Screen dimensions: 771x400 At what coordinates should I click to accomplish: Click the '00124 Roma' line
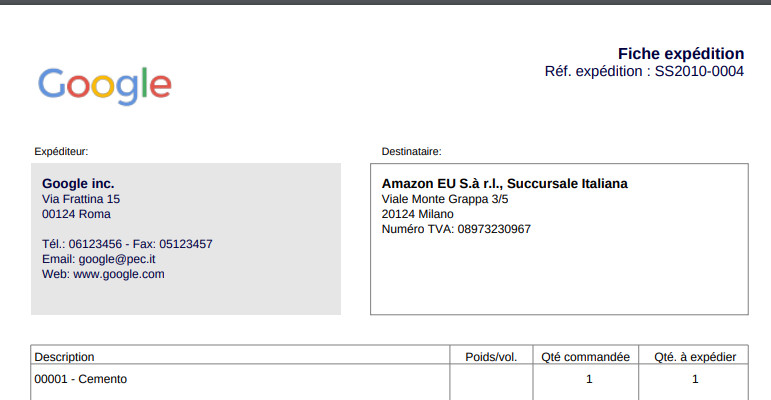tap(76, 214)
